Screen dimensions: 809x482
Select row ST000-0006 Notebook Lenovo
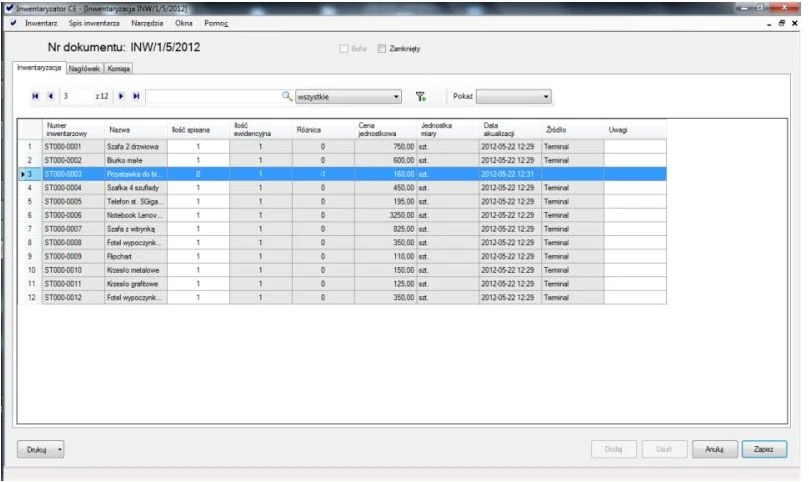pyautogui.click(x=342, y=215)
